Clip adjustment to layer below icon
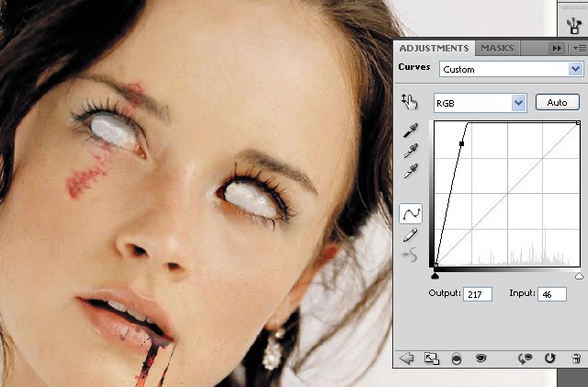This screenshot has width=588, height=387. (x=457, y=359)
